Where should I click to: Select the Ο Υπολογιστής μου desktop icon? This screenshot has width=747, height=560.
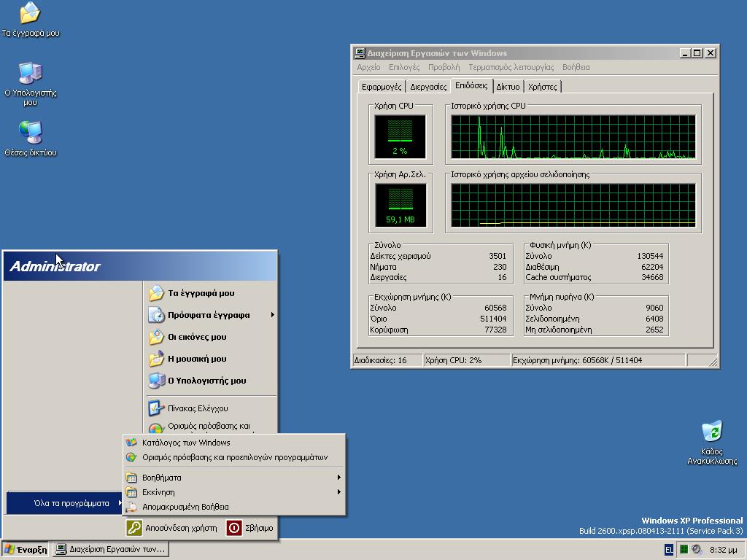[30, 84]
